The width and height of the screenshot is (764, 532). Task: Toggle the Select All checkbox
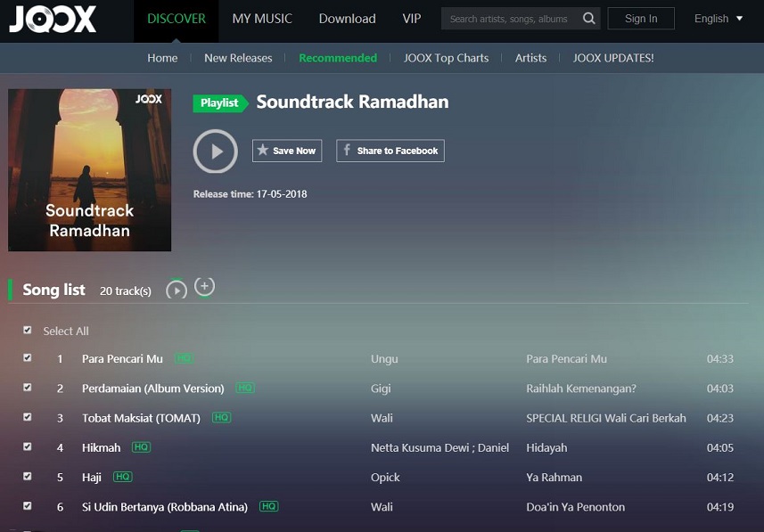pyautogui.click(x=28, y=331)
